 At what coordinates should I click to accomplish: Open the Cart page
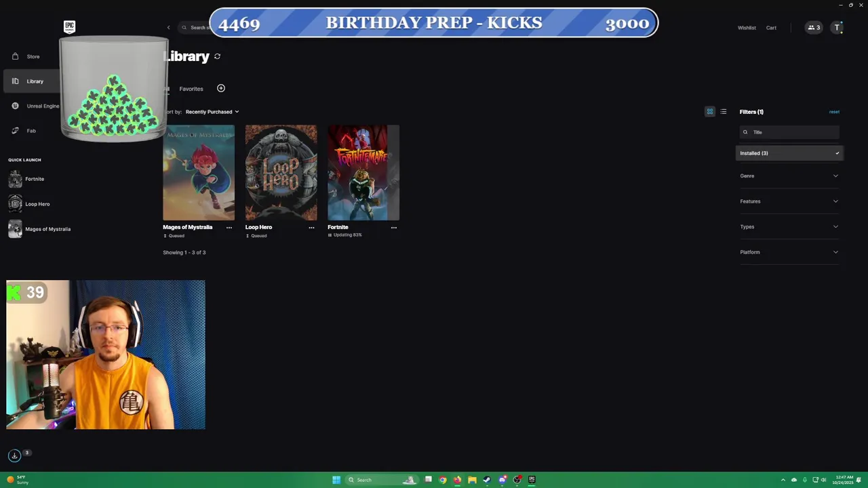tap(771, 28)
